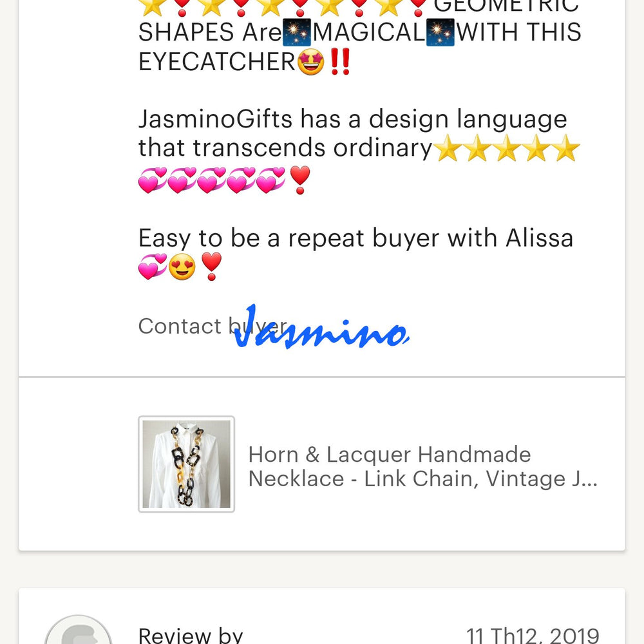Click the Contact buyer link
This screenshot has width=644, height=644.
coord(213,326)
